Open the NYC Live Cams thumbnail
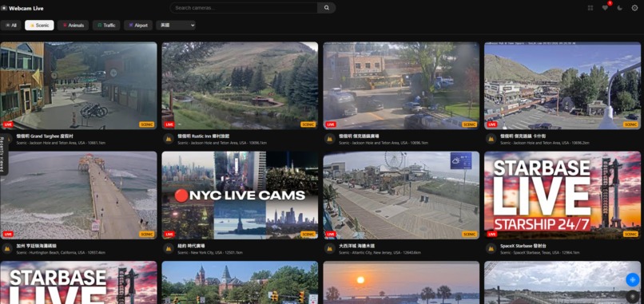This screenshot has width=644, height=304. 240,195
